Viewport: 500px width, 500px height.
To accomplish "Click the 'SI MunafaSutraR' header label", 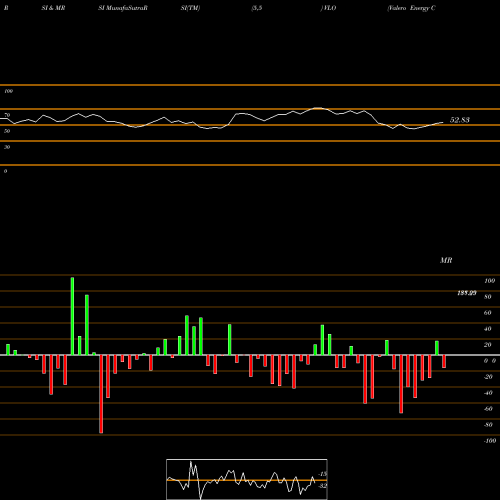I will pos(123,8).
